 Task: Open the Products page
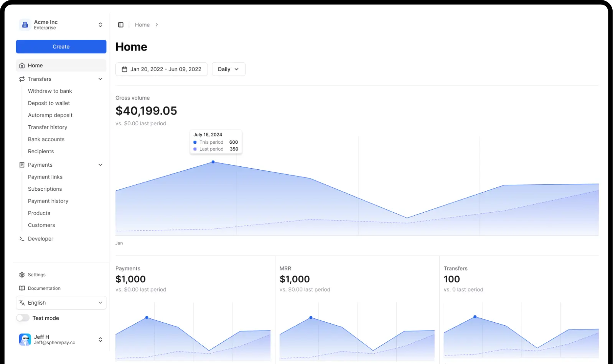point(39,213)
